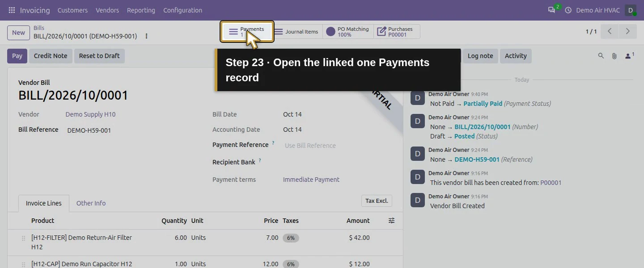Open the Reporting menu
Screen dimensions: 644x268
[x=141, y=10]
